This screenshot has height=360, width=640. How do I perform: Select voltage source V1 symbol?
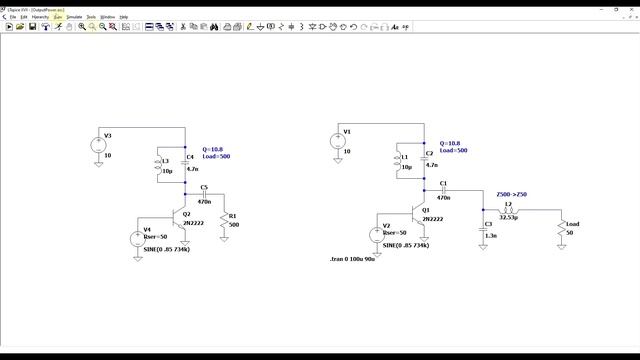[x=338, y=141]
